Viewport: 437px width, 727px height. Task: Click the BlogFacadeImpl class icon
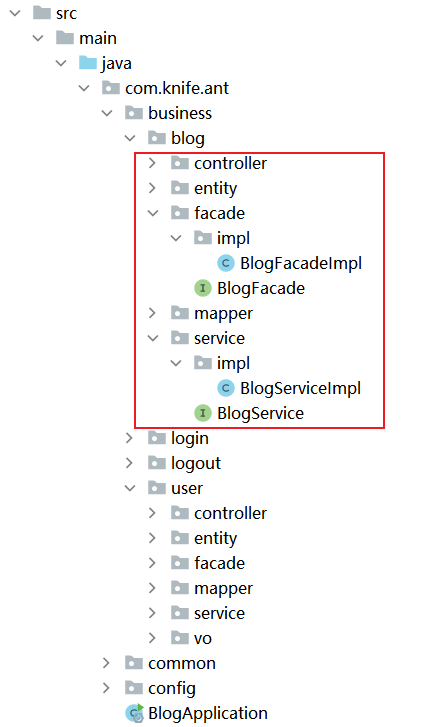pos(226,263)
